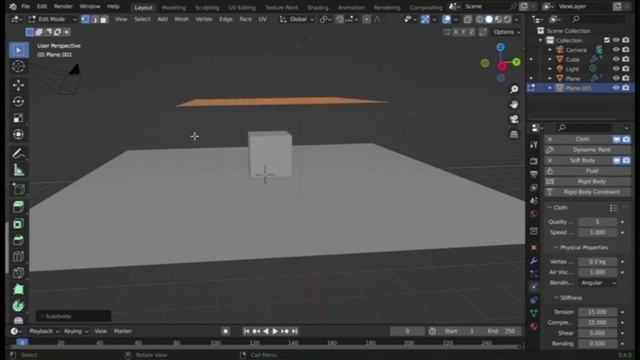Screen dimensions: 640x360
Task: Switch to the Shading workspace tab
Action: click(x=318, y=7)
